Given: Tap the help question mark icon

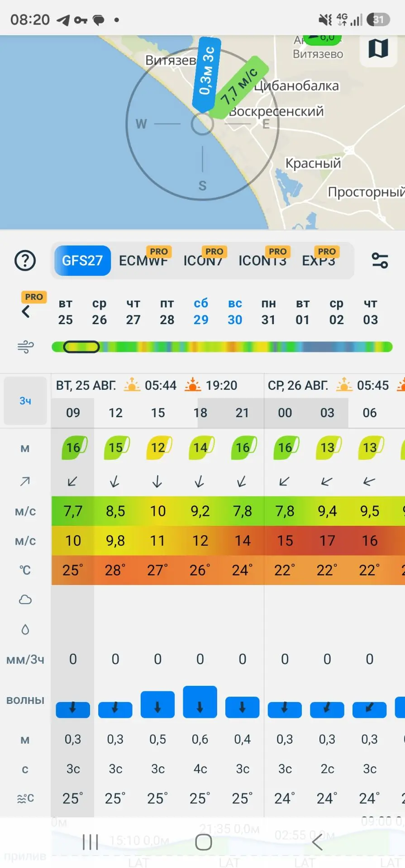Looking at the screenshot, I should (25, 261).
